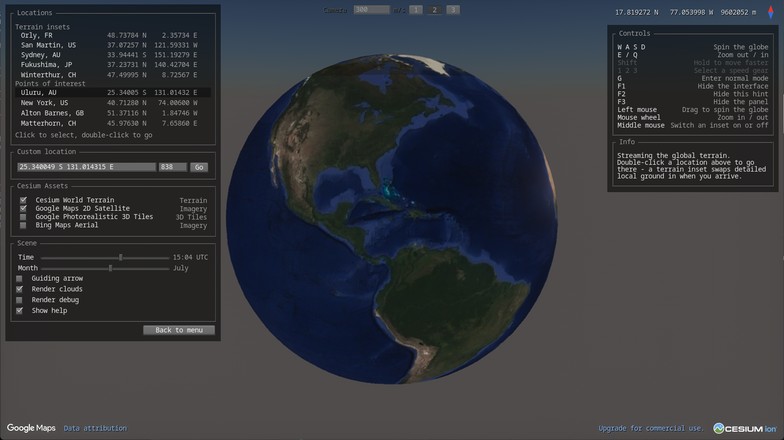The image size is (784, 440).
Task: Disable Render clouds checkbox
Action: [20, 289]
